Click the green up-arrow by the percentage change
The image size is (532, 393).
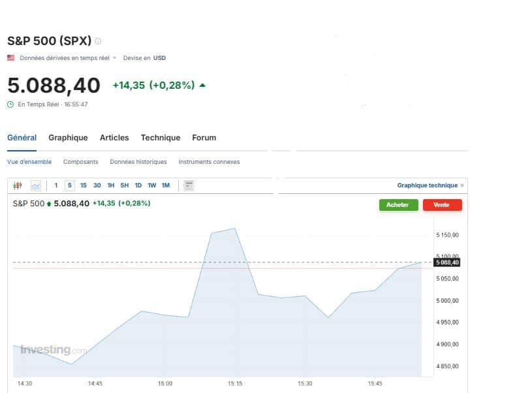coord(202,86)
